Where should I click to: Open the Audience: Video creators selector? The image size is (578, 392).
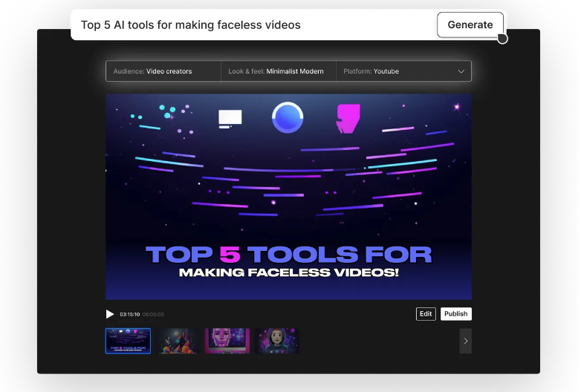point(163,71)
